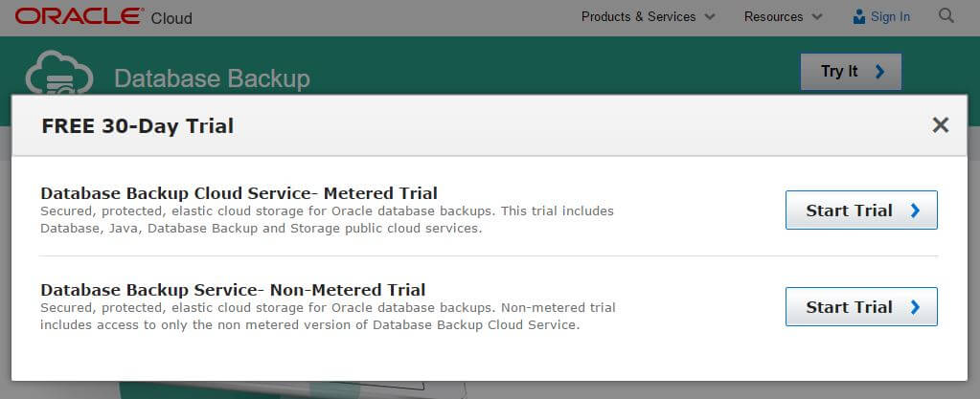Open the Products & Services menu
Screen dimensions: 980x399
[x=639, y=16]
